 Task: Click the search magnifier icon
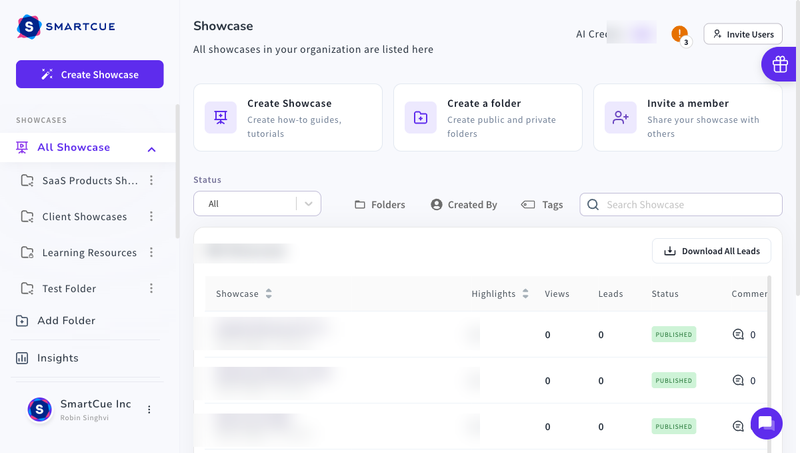(593, 205)
